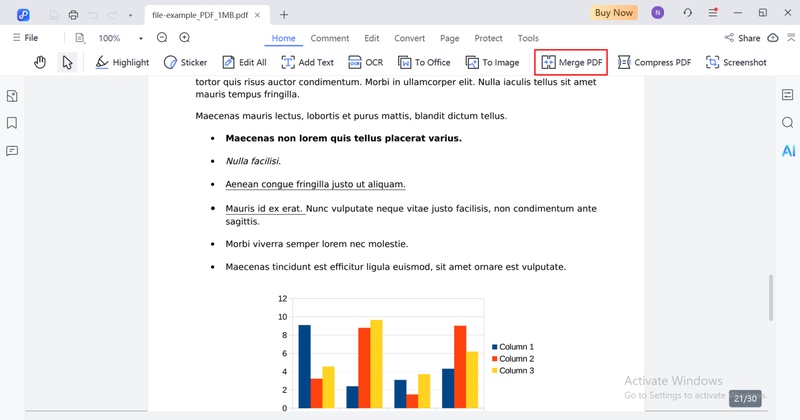The height and width of the screenshot is (420, 800).
Task: Switch to the Edit tab
Action: (x=371, y=38)
